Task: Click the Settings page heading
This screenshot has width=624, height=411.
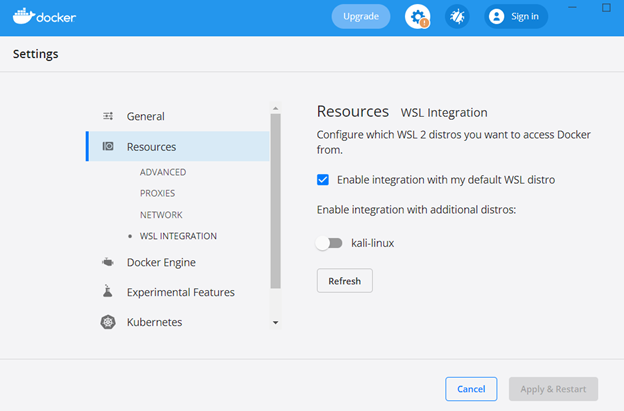Action: tap(35, 54)
